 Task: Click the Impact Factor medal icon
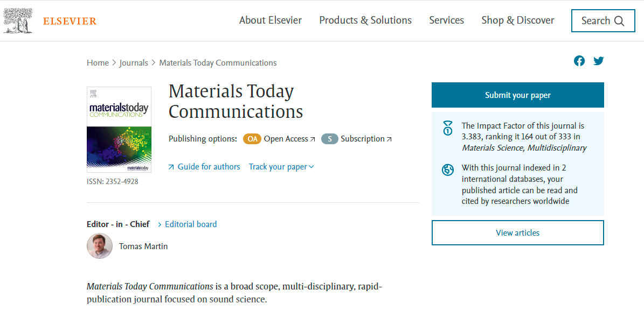tap(448, 129)
